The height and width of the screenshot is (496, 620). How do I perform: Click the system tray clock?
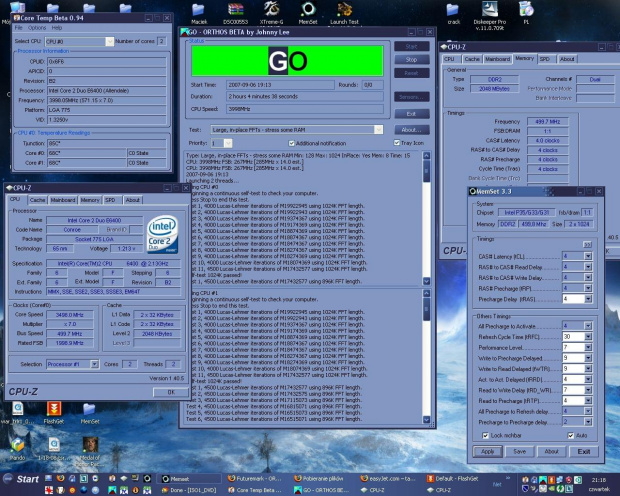(x=599, y=480)
